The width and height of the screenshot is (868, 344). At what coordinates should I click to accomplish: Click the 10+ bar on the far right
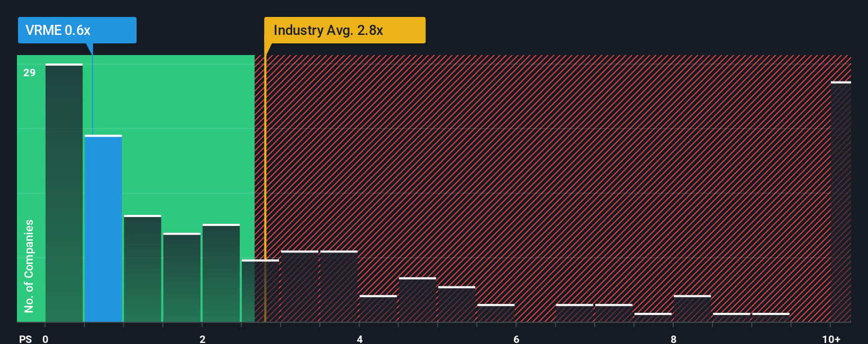point(840,202)
